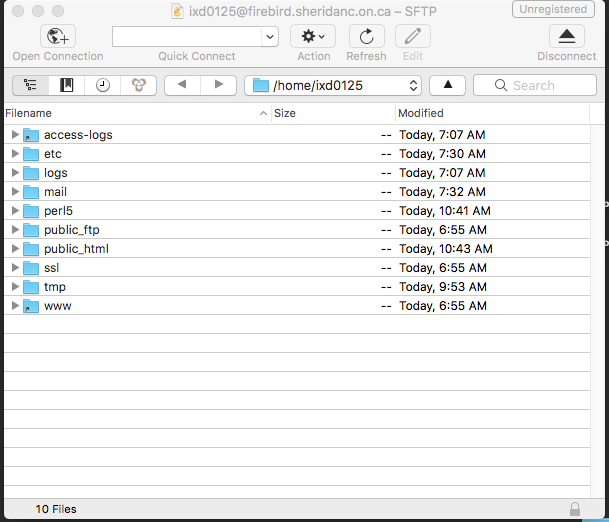The width and height of the screenshot is (609, 522).
Task: Go up to the parent folder
Action: pos(448,85)
